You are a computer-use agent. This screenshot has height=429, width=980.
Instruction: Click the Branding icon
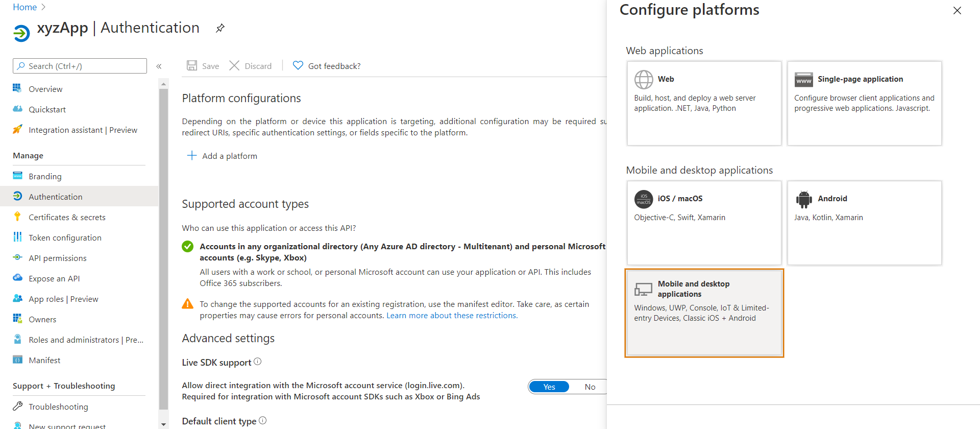pos(17,176)
